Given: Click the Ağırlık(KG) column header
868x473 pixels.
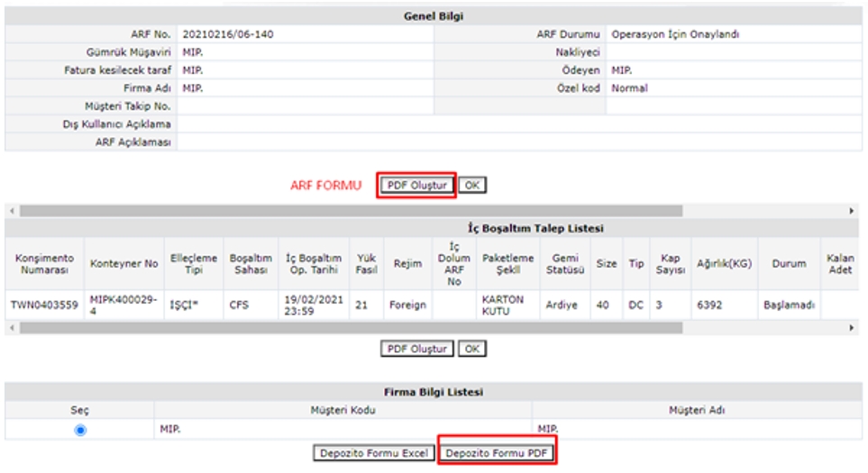Looking at the screenshot, I should (x=724, y=264).
